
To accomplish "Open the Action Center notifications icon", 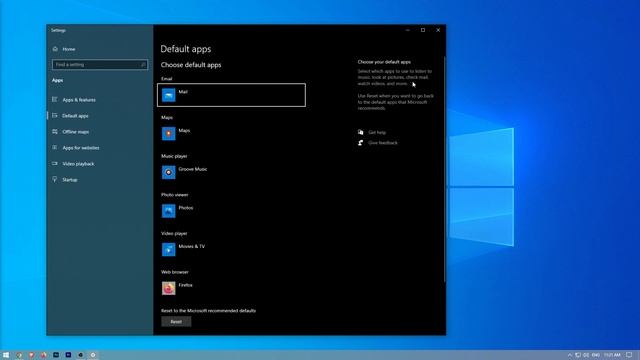I will coord(629,355).
